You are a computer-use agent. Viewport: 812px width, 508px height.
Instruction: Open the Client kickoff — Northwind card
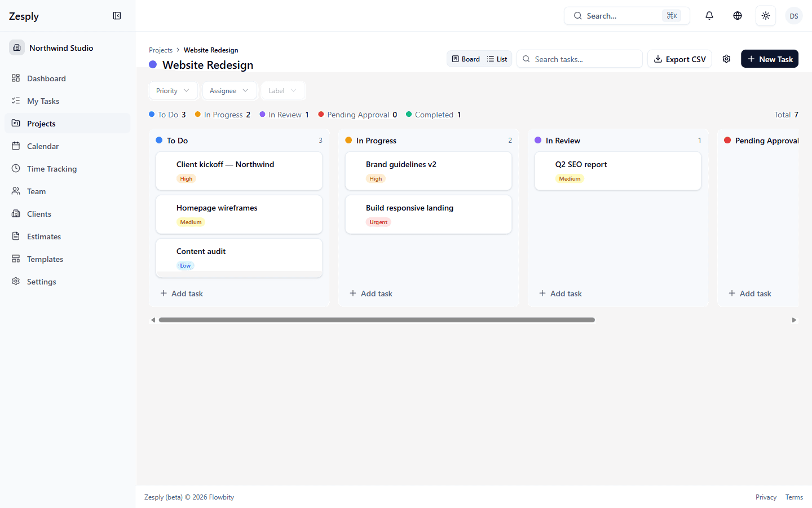pyautogui.click(x=239, y=171)
